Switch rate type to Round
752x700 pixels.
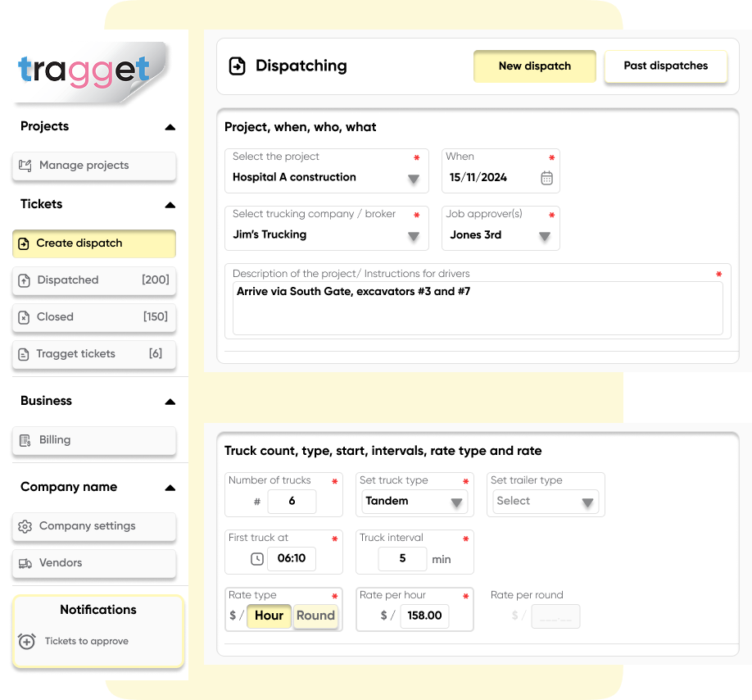(x=315, y=616)
